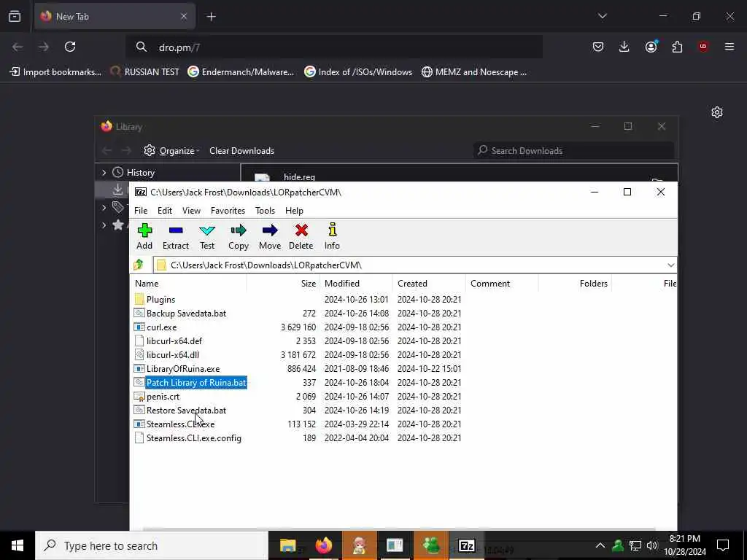This screenshot has width=747, height=560.
Task: Open the 7-Zip View menu
Action: point(192,211)
